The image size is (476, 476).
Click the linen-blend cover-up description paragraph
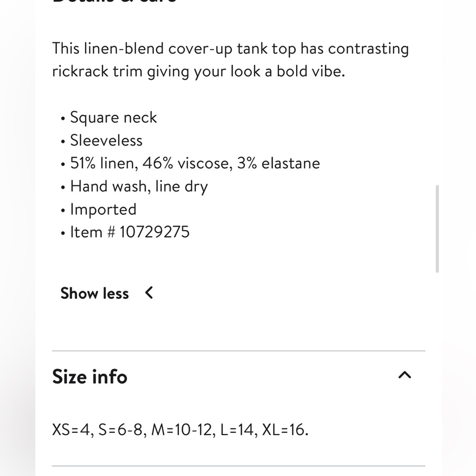coord(231,60)
